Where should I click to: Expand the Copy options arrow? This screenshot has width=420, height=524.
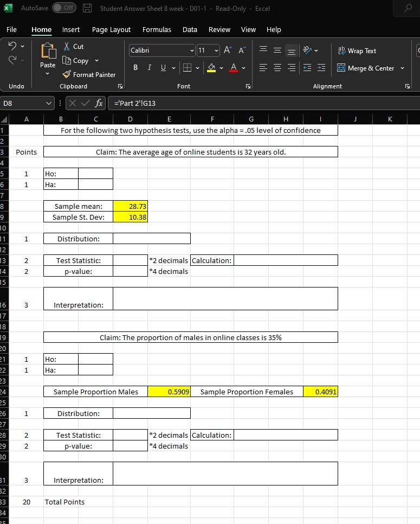(96, 61)
